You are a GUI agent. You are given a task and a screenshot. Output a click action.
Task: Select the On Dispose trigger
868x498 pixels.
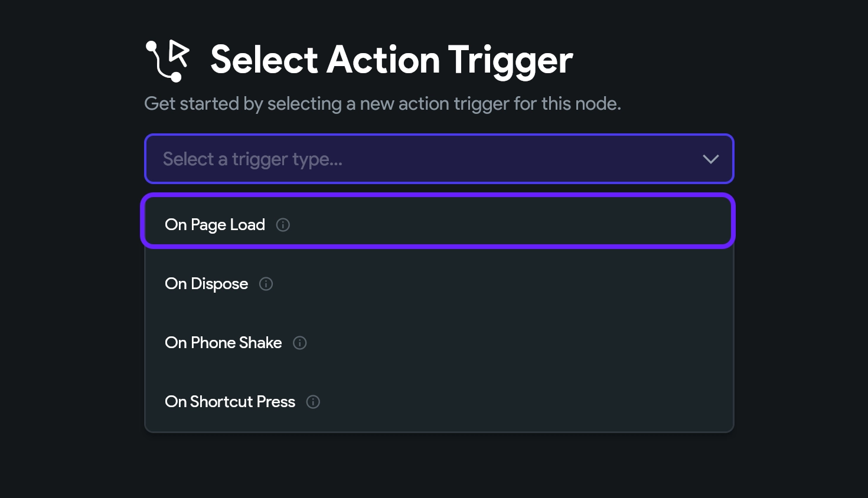[206, 284]
